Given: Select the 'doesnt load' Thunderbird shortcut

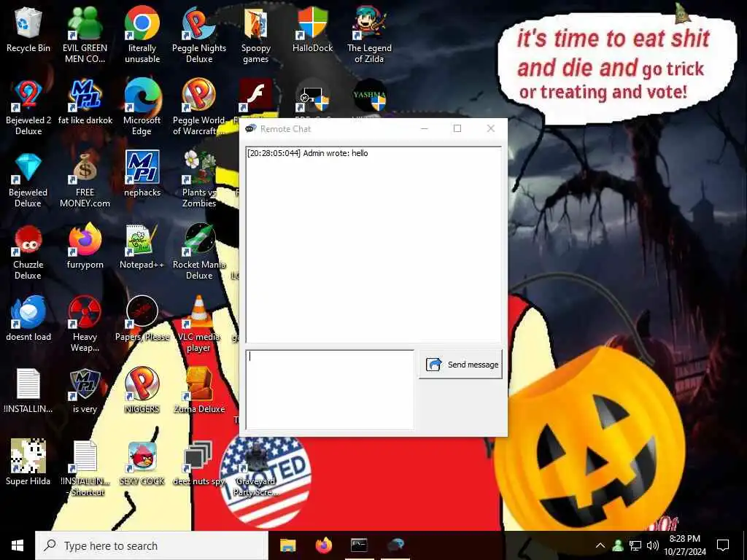Looking at the screenshot, I should (28, 319).
